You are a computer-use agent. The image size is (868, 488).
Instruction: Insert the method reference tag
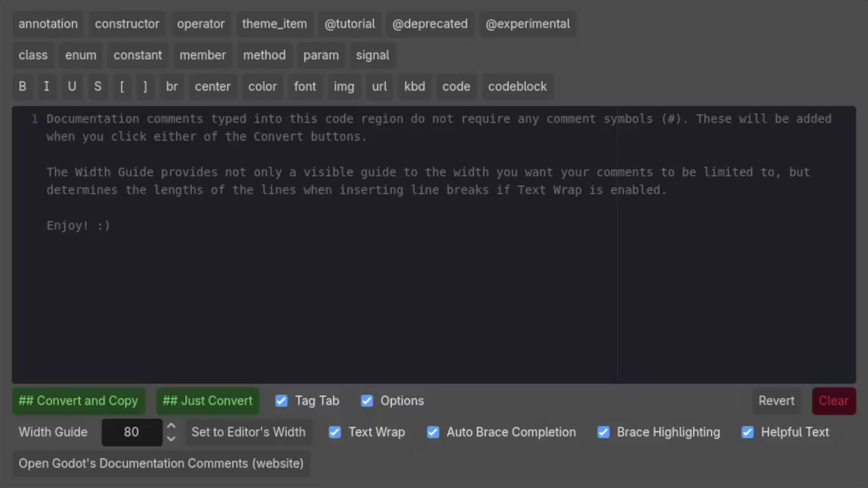pos(264,55)
